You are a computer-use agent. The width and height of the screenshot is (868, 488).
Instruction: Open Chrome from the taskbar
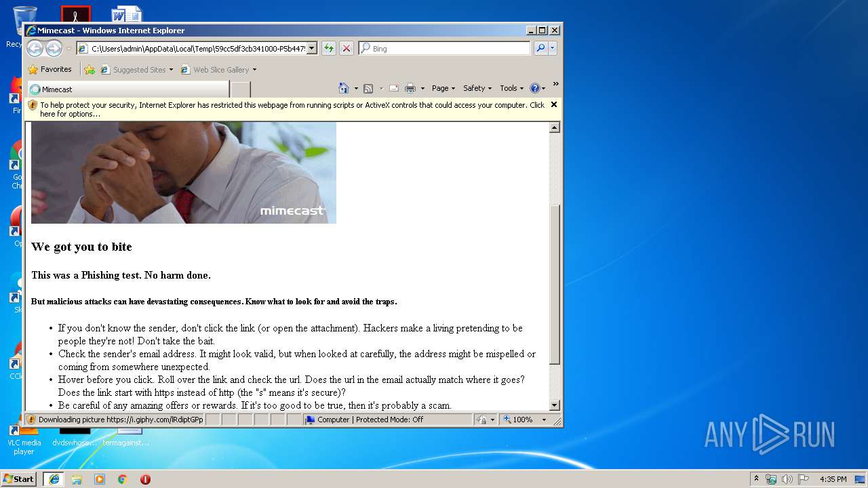click(123, 479)
